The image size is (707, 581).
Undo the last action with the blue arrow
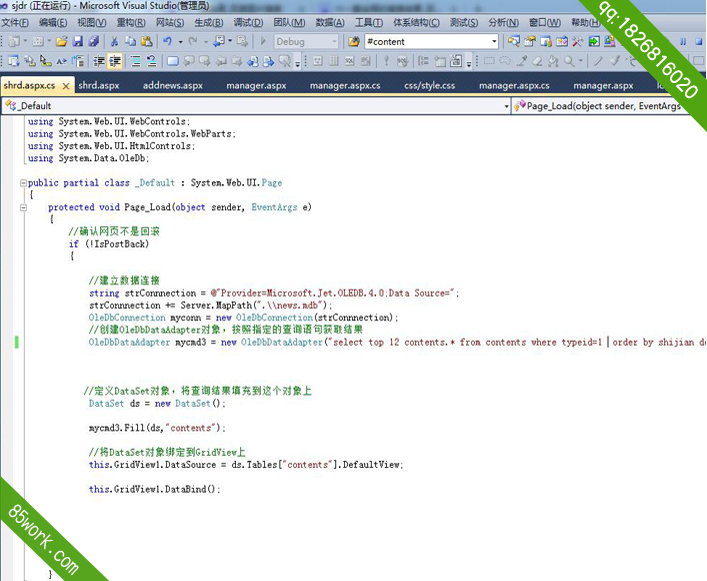pyautogui.click(x=168, y=41)
